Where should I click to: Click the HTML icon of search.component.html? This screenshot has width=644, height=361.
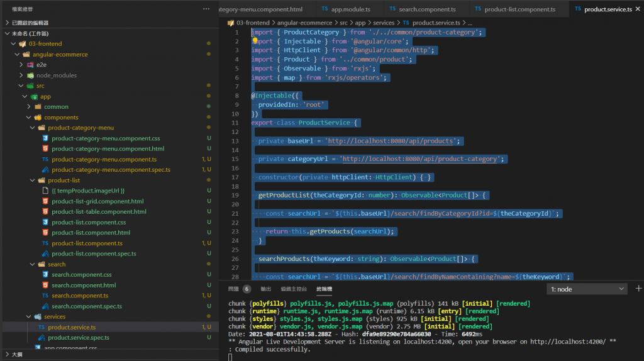point(45,285)
